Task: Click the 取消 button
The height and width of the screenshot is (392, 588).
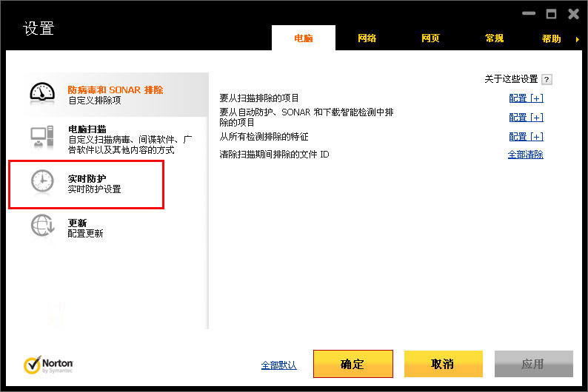Action: (444, 364)
